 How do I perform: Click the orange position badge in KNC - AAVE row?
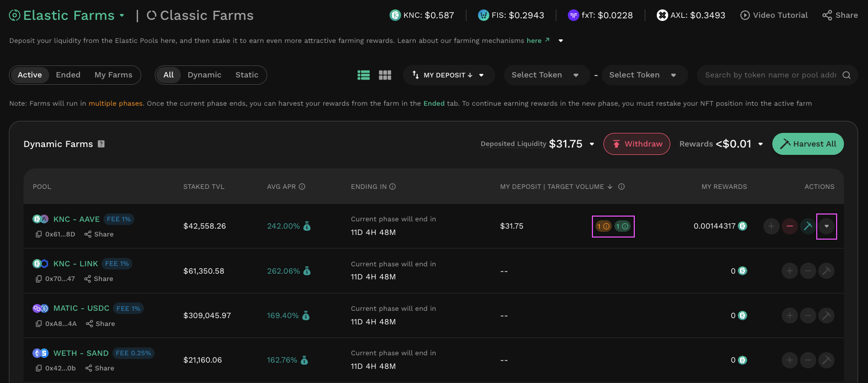click(x=603, y=227)
